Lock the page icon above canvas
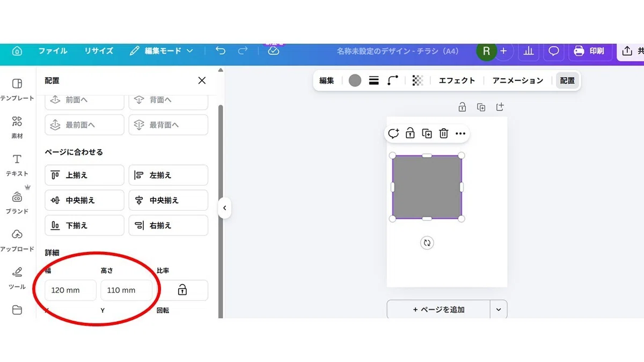Viewport: 644px width, 362px height. click(x=462, y=107)
